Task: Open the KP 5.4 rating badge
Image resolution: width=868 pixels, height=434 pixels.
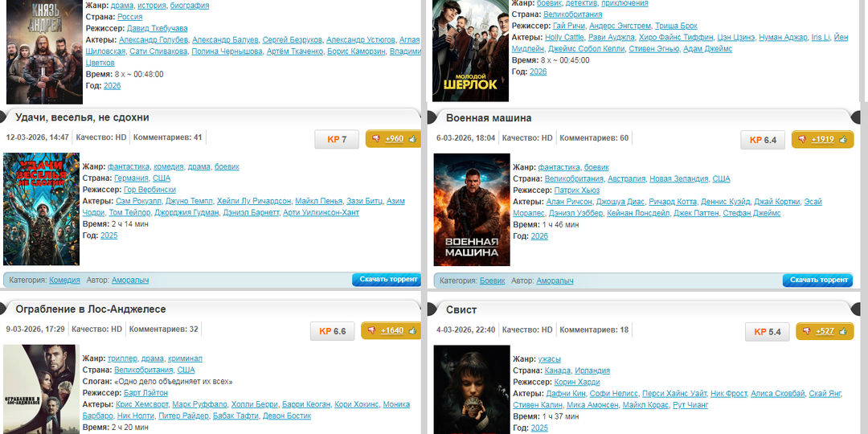Action: 768,332
